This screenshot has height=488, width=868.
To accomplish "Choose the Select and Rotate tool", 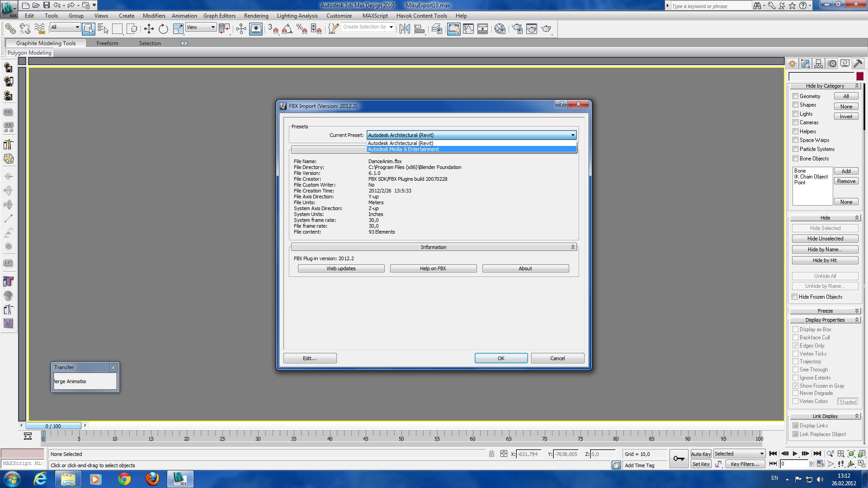I will [x=163, y=29].
